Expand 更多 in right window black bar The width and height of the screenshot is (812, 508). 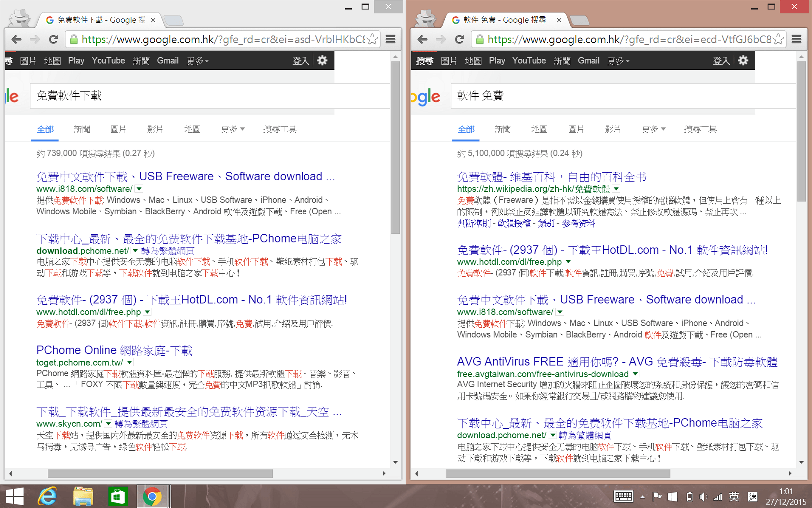tap(618, 61)
